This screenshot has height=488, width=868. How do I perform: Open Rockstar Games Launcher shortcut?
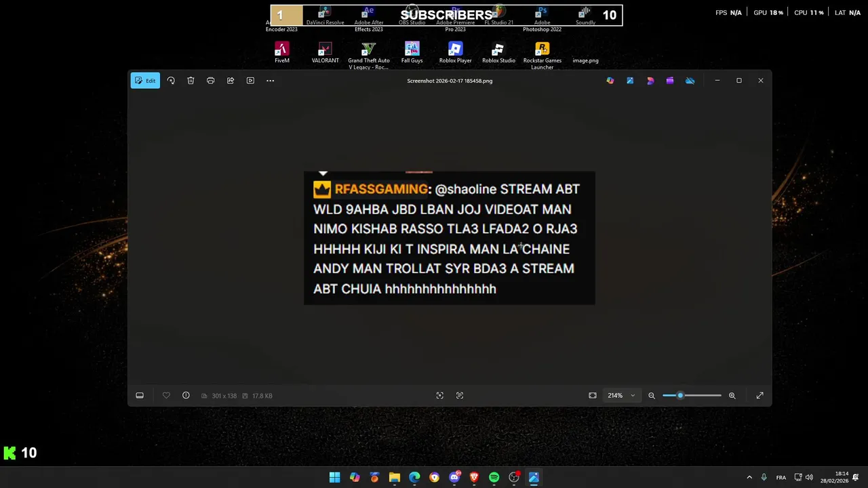(542, 56)
